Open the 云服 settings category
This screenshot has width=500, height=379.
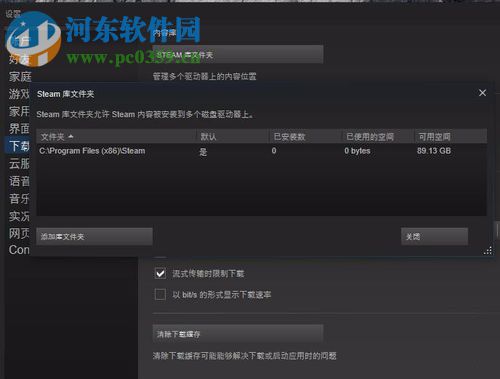click(x=19, y=163)
